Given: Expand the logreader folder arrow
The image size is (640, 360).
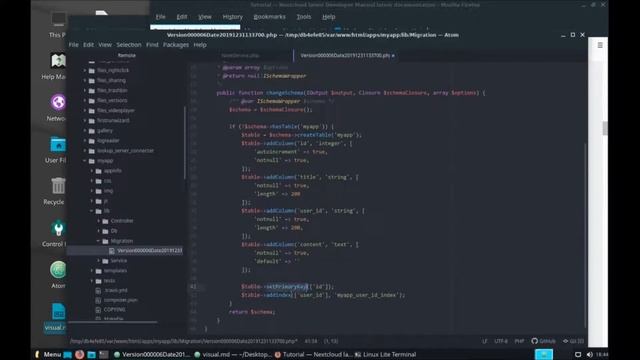Looking at the screenshot, I should point(85,140).
